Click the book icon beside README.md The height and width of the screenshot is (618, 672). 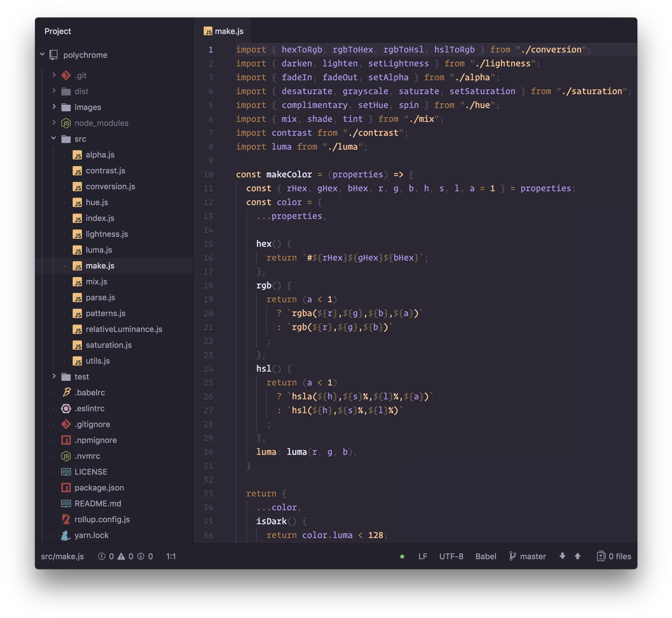tap(66, 504)
